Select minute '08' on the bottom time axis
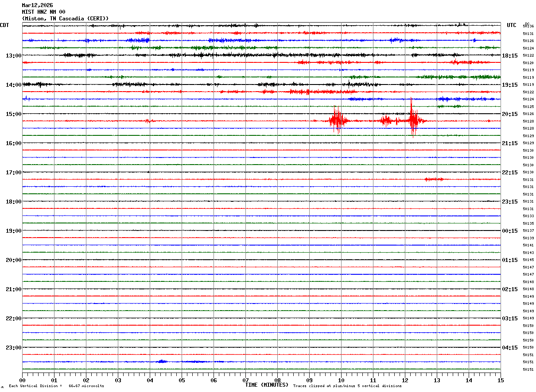Image resolution: width=536 pixels, height=392 pixels. tap(277, 380)
